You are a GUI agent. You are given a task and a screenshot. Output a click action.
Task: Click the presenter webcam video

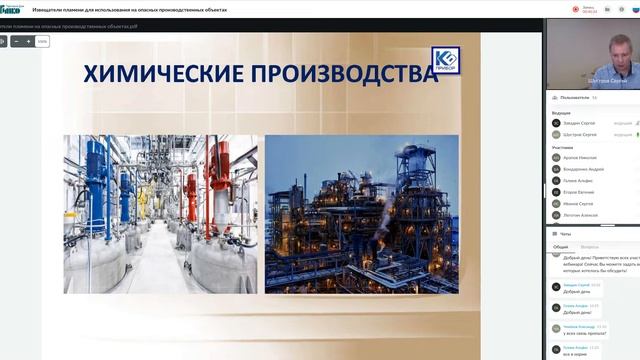593,53
